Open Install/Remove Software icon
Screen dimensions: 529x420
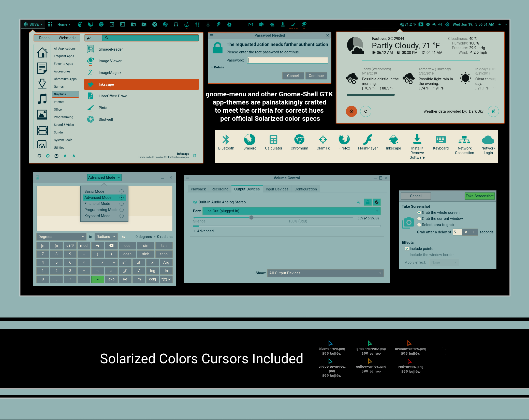tap(417, 139)
